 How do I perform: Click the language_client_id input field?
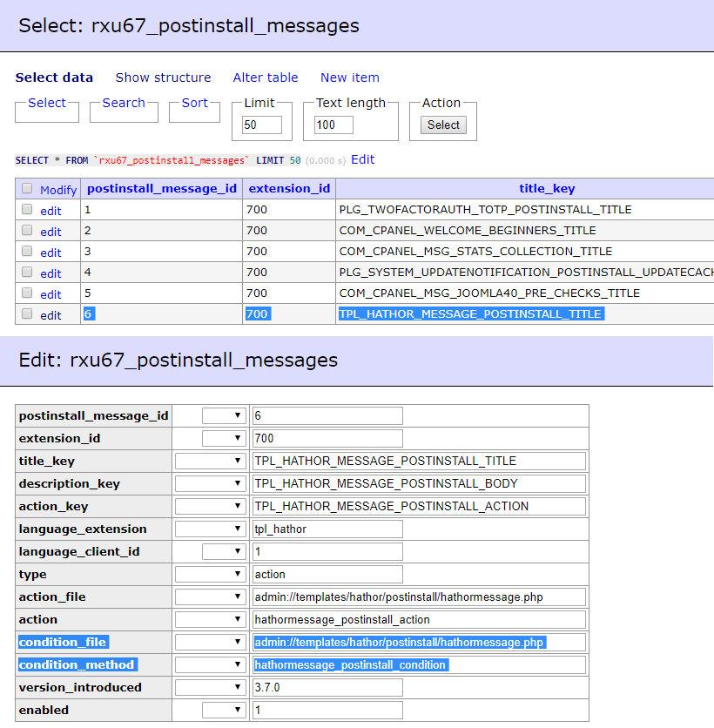tap(327, 551)
